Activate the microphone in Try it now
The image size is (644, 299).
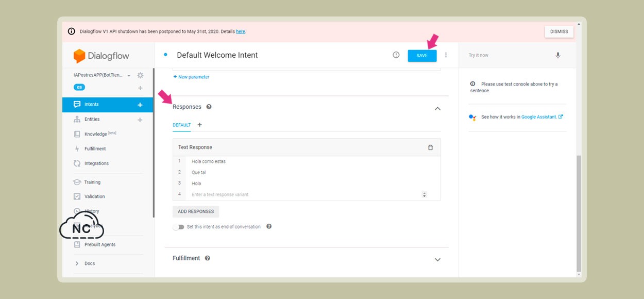coord(558,55)
